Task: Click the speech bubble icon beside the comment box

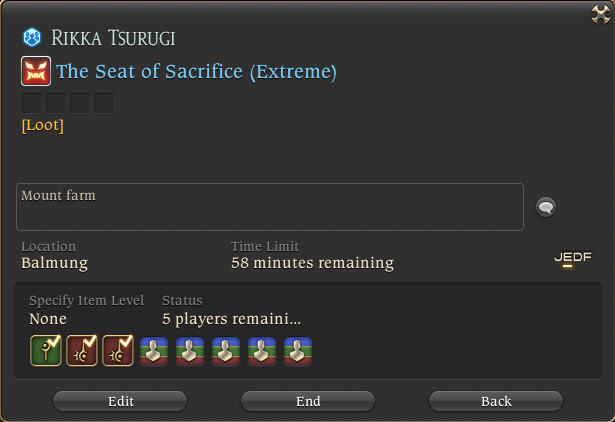Action: pos(546,207)
